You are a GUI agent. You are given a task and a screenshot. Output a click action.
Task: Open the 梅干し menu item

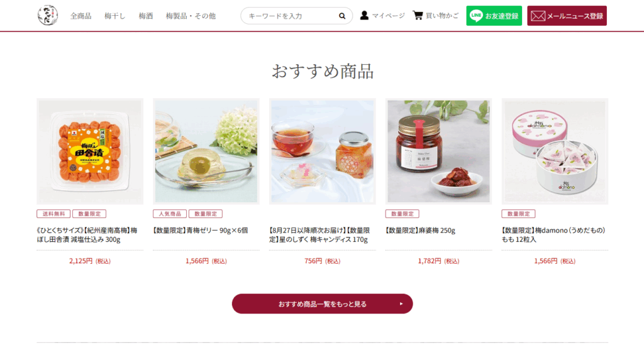[115, 16]
